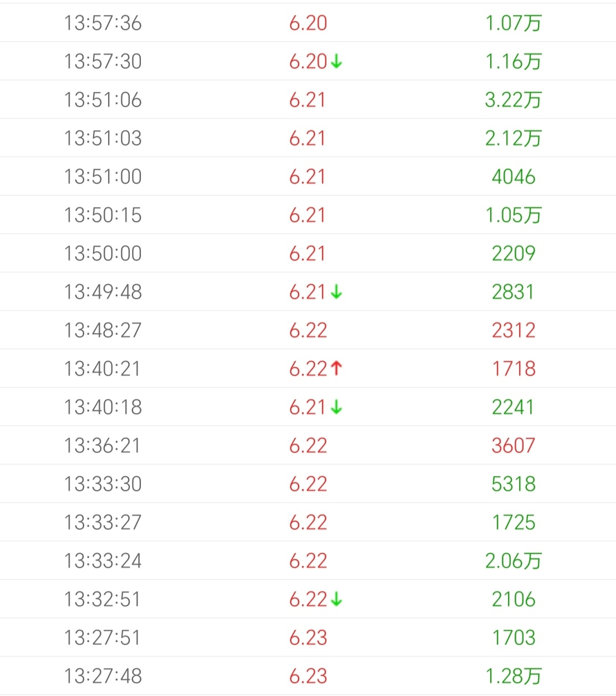The height and width of the screenshot is (696, 616).
Task: Tap volume 5318 at 13:33:30
Action: [514, 484]
